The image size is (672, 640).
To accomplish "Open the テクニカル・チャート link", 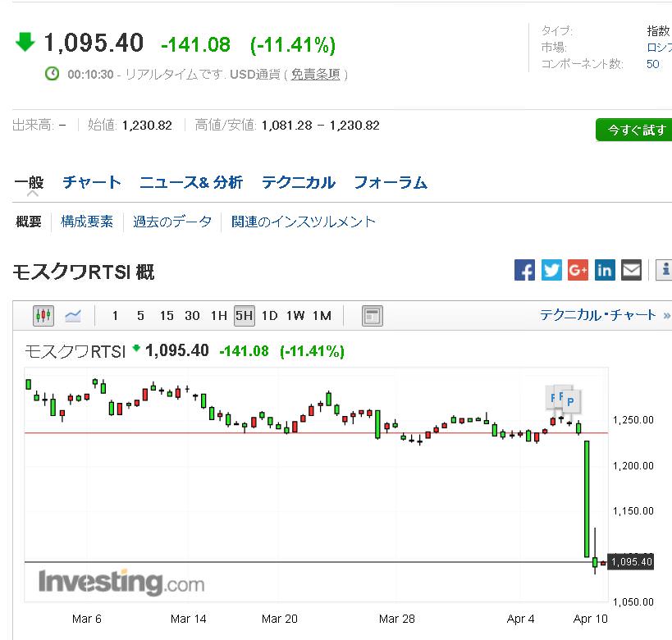I will pyautogui.click(x=599, y=315).
